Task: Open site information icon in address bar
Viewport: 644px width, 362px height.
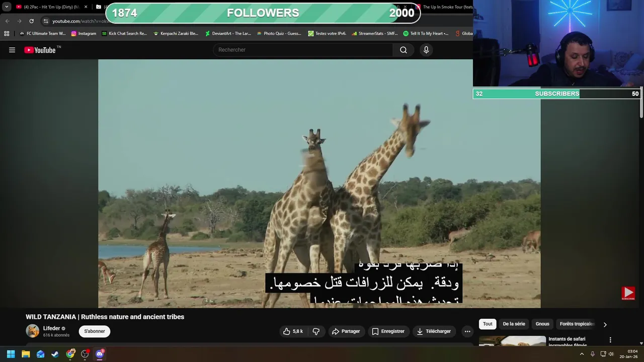Action: (x=46, y=21)
